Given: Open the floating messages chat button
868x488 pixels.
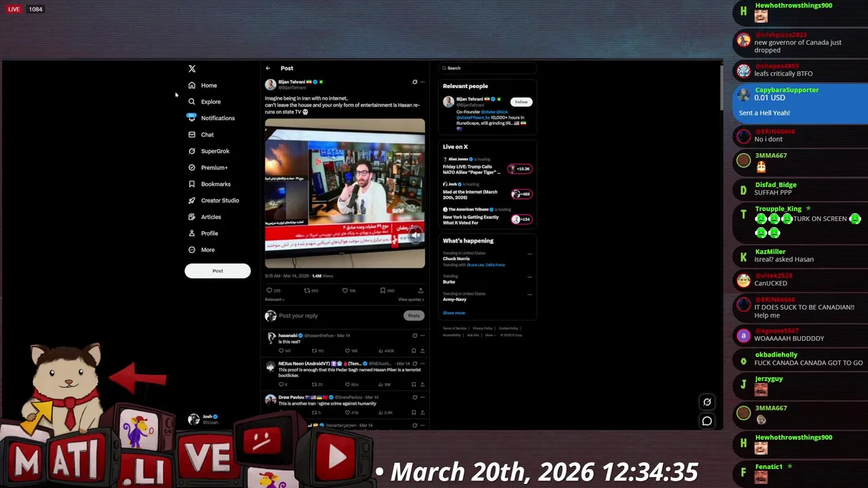Looking at the screenshot, I should click(x=707, y=421).
